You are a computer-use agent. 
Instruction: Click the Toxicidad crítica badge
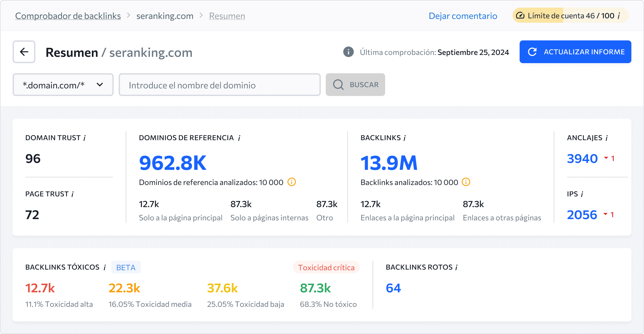pyautogui.click(x=326, y=267)
